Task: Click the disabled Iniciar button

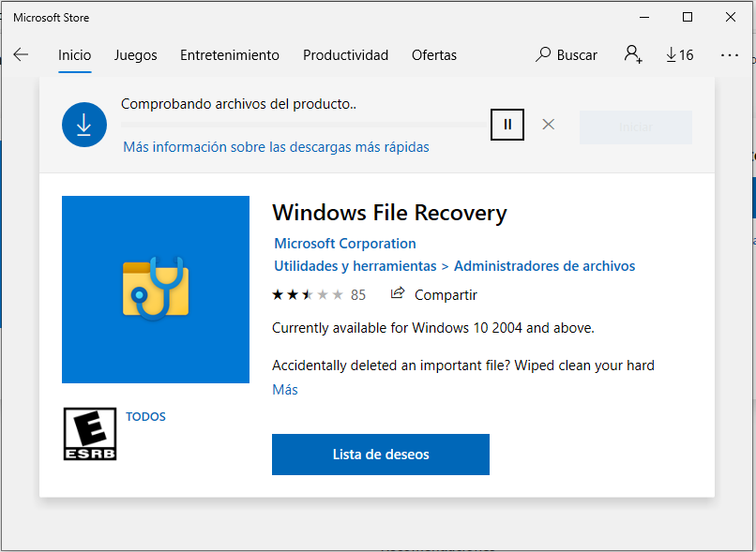Action: click(x=635, y=127)
